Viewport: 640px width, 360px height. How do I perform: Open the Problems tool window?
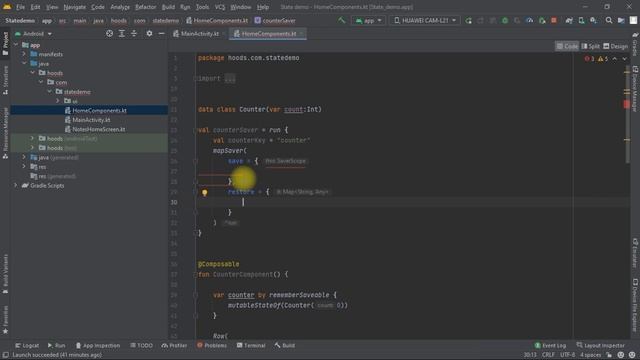[x=212, y=345]
